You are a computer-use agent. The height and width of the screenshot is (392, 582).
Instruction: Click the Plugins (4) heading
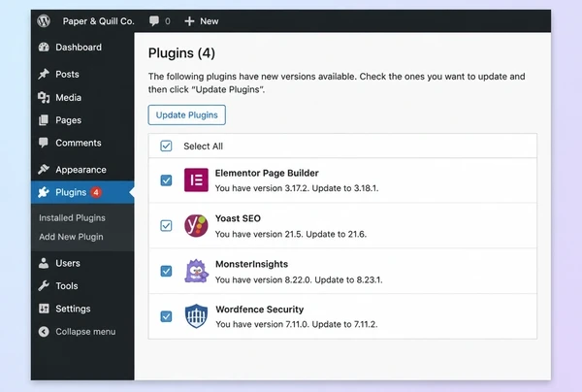pos(181,53)
